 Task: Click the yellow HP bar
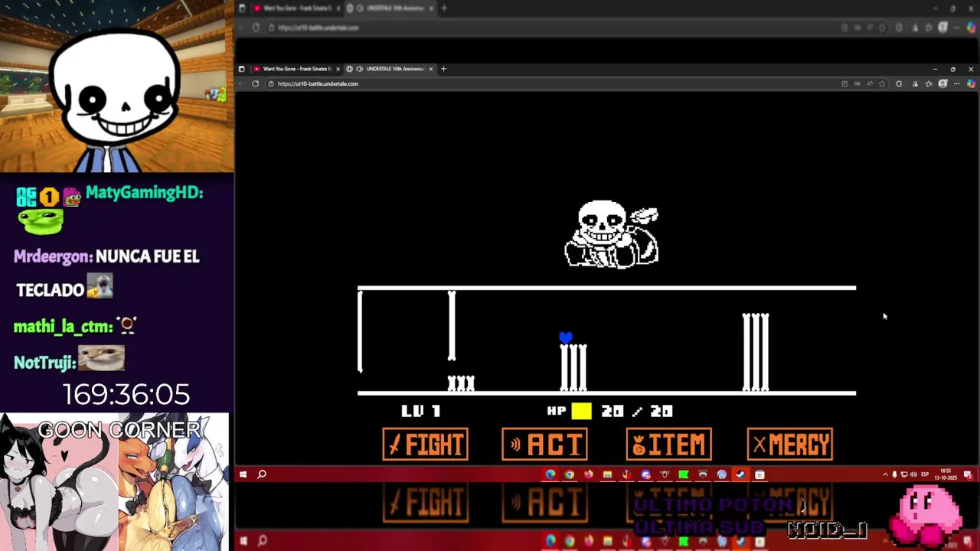tap(581, 411)
